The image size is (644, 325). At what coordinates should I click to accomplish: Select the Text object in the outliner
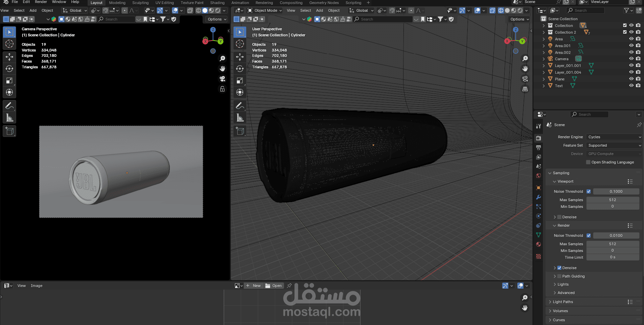tap(559, 86)
